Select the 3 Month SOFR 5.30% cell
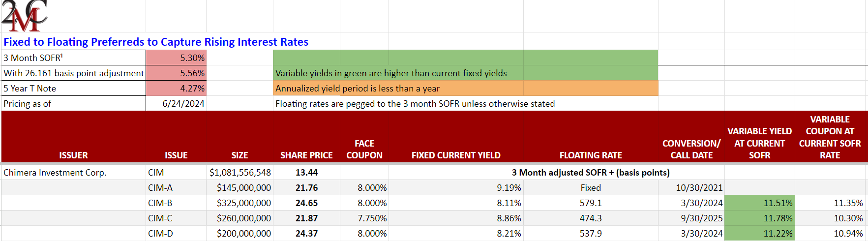 (176, 58)
